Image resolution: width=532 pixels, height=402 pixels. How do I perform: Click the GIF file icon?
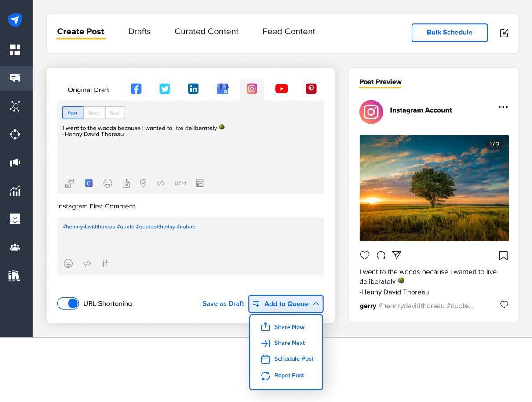tap(126, 183)
